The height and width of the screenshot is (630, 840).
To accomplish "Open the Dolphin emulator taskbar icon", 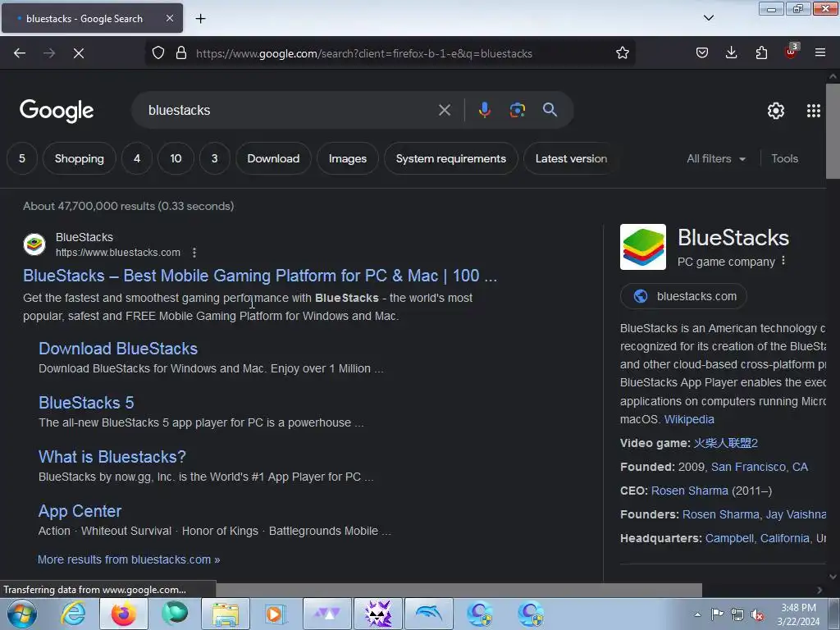I will click(x=429, y=614).
